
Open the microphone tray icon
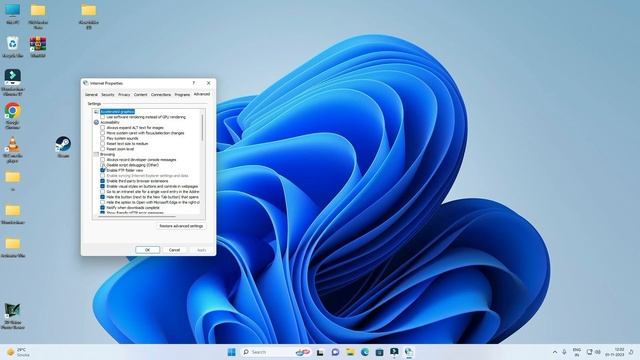point(564,352)
